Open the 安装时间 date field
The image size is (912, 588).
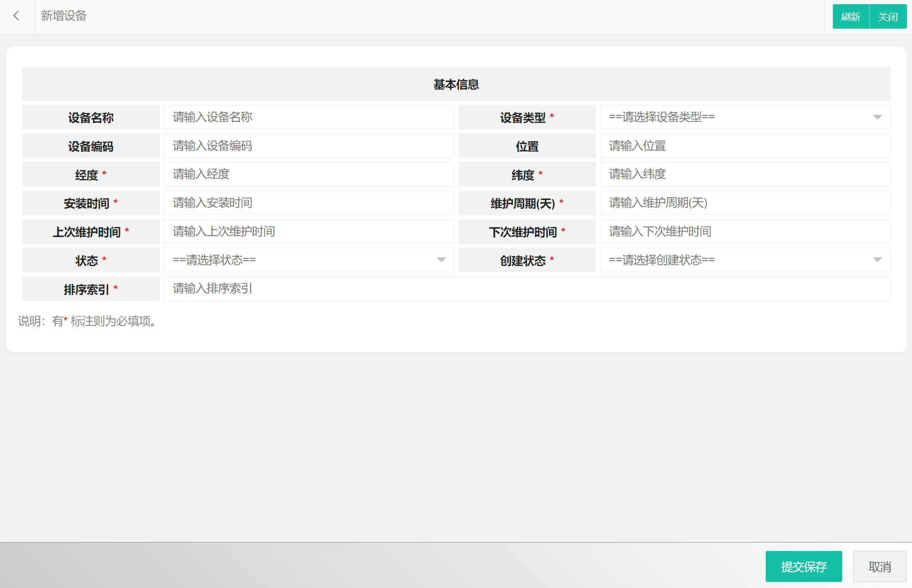point(308,203)
